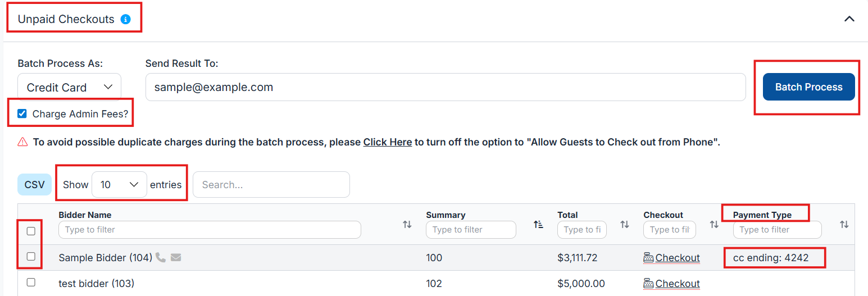Click phone icon next to Sample Bidder
The height and width of the screenshot is (296, 868).
pos(161,258)
